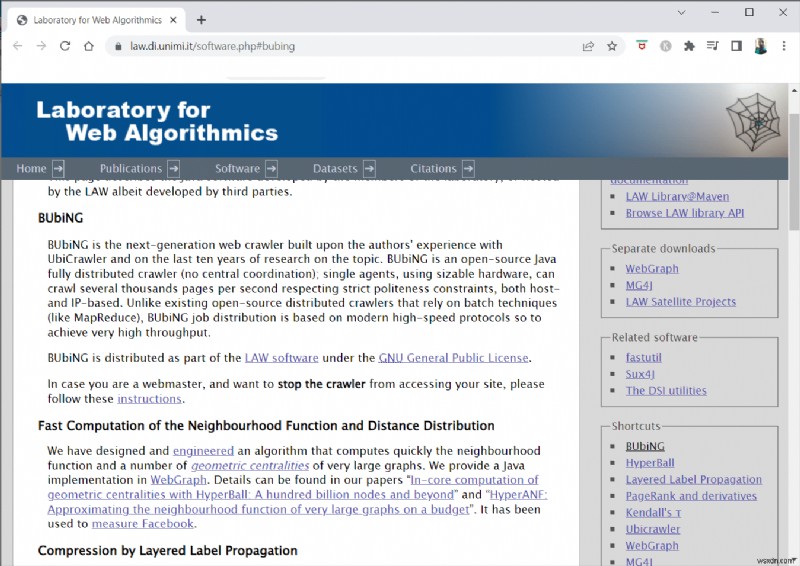Open the Extensions puzzle menu
Viewport: 800px width, 566px height.
(x=689, y=46)
